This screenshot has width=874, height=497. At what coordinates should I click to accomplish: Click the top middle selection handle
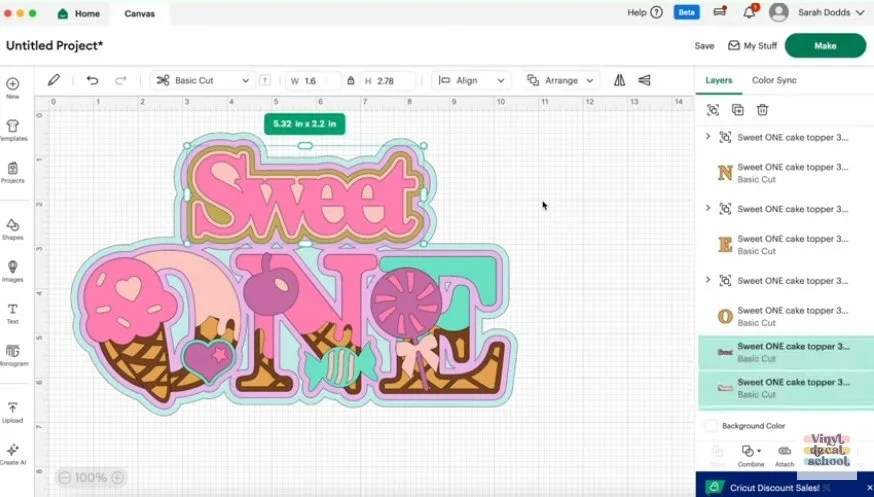click(305, 145)
